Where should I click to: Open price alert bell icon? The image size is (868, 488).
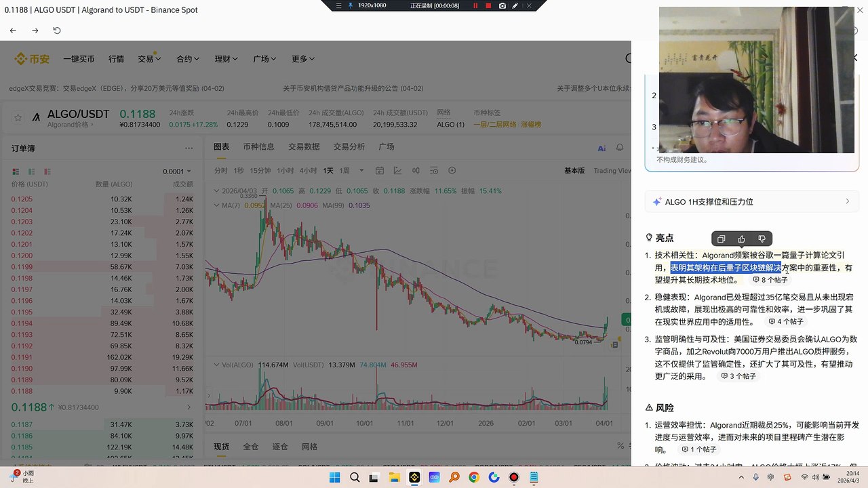[x=619, y=147]
